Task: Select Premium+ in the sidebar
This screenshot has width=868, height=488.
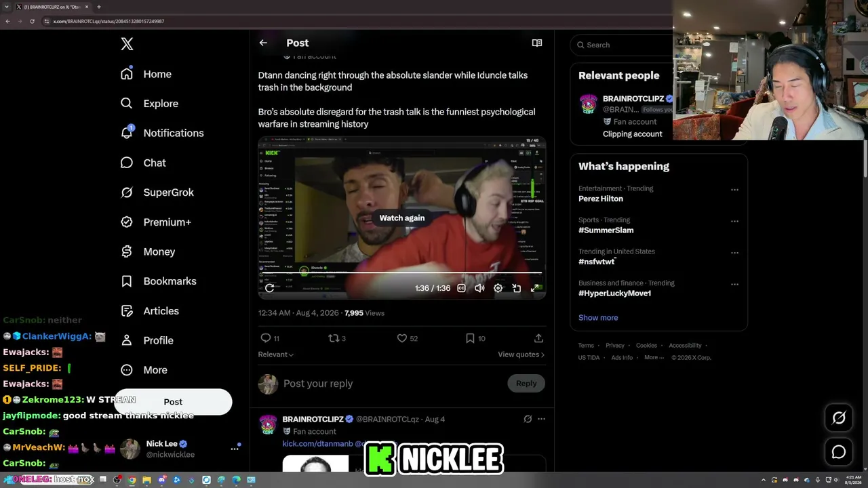Action: pyautogui.click(x=156, y=222)
